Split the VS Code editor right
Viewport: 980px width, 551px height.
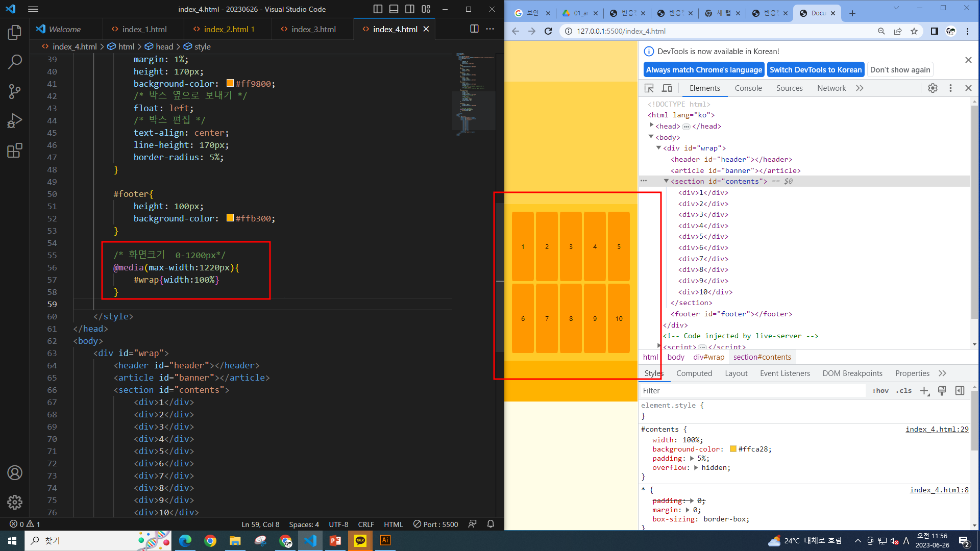click(474, 29)
